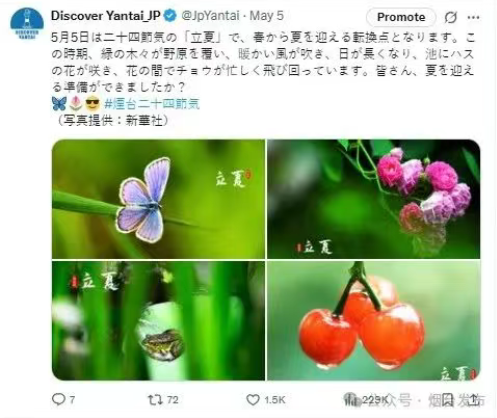Open the Discover Yantai profile avatar
497x418 pixels.
[27, 24]
